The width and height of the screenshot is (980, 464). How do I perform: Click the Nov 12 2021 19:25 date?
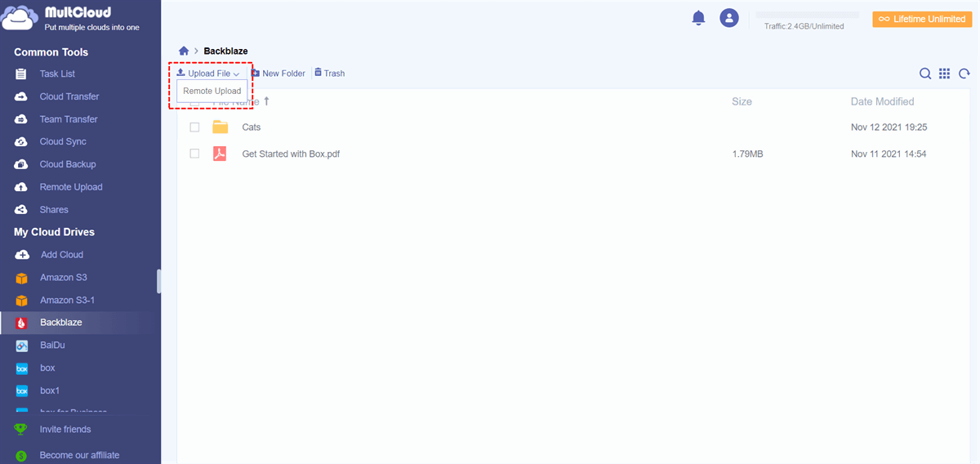point(889,127)
